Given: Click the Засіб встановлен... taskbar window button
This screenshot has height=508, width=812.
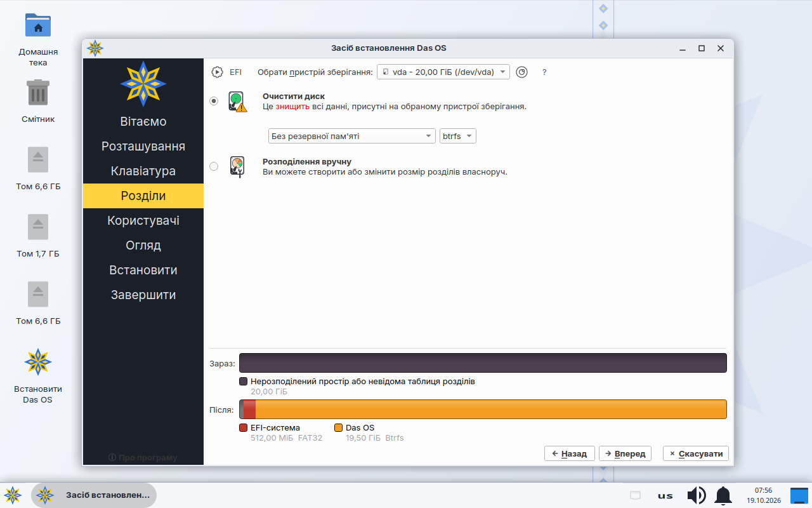Looking at the screenshot, I should coord(94,495).
